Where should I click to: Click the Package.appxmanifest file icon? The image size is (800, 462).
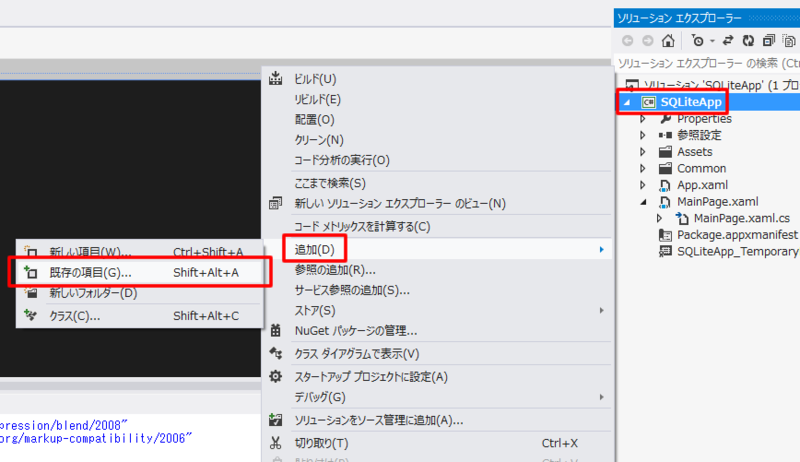665,235
